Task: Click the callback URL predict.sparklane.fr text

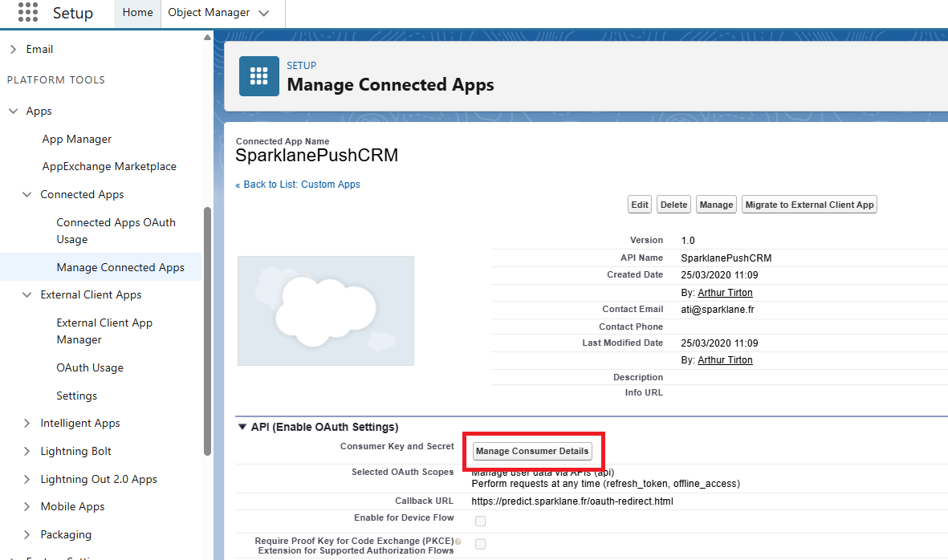Action: click(572, 501)
